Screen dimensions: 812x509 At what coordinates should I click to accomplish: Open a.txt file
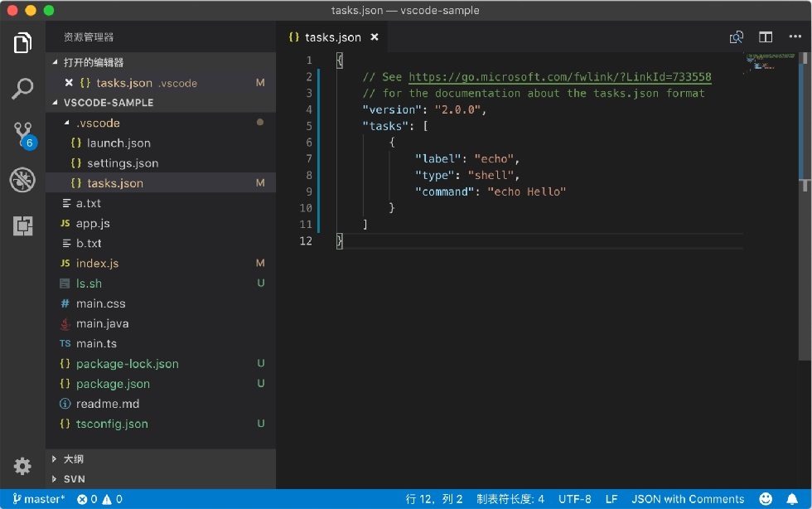pyautogui.click(x=161, y=203)
